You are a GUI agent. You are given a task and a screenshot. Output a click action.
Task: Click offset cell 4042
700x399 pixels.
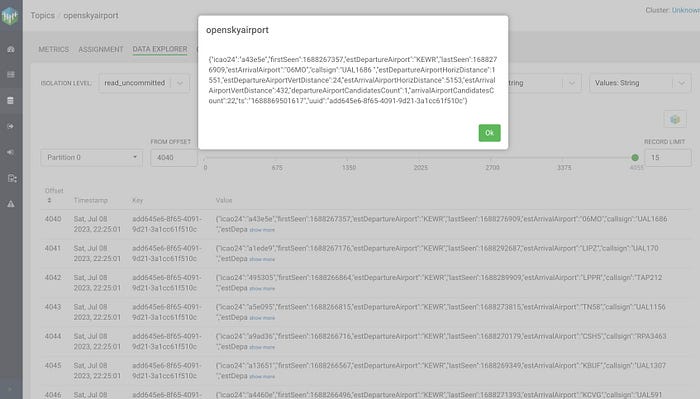click(x=53, y=278)
